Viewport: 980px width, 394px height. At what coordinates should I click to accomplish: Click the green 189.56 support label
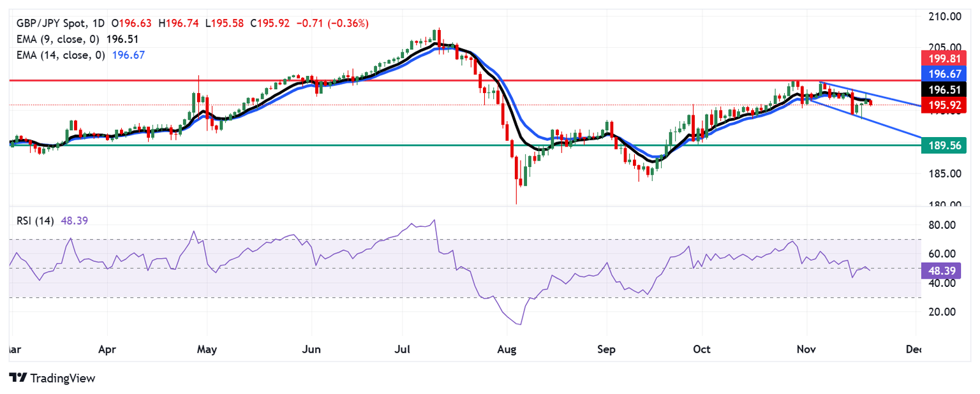click(x=945, y=146)
